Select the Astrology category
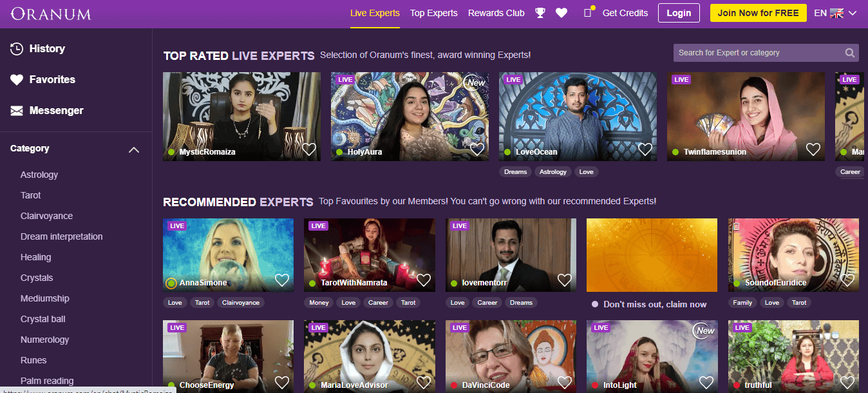 pyautogui.click(x=39, y=175)
